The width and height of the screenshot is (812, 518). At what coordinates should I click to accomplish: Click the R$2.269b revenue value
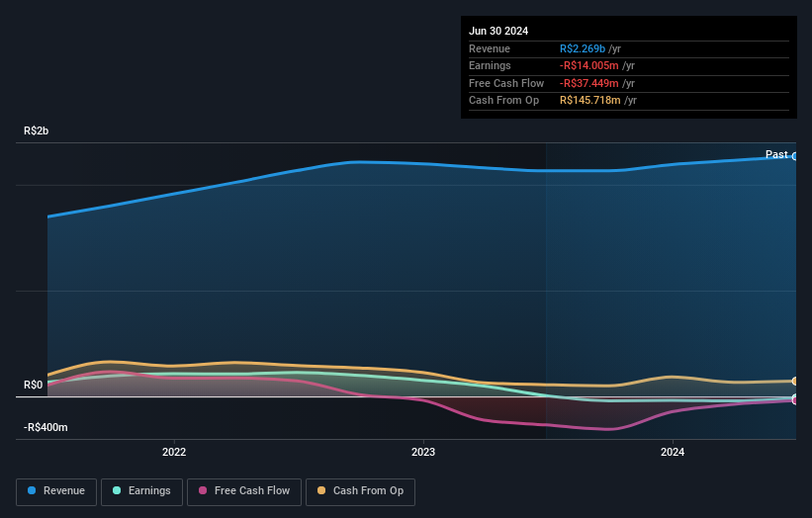(583, 48)
